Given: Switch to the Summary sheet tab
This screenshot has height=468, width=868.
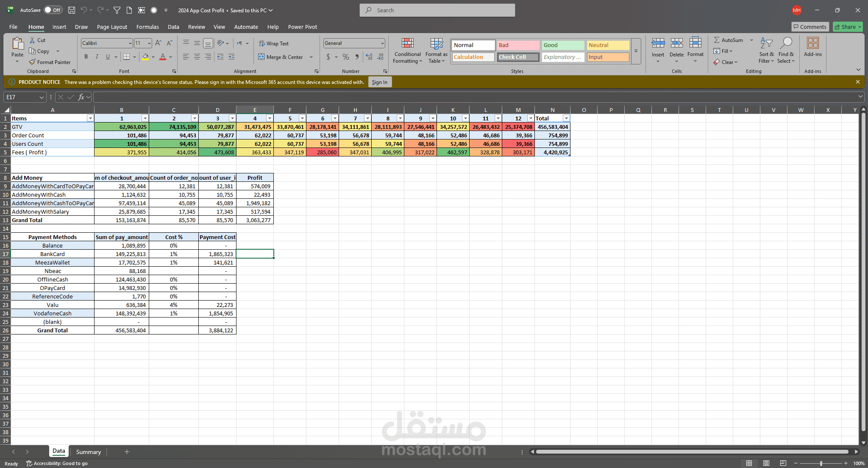Looking at the screenshot, I should click(x=89, y=452).
